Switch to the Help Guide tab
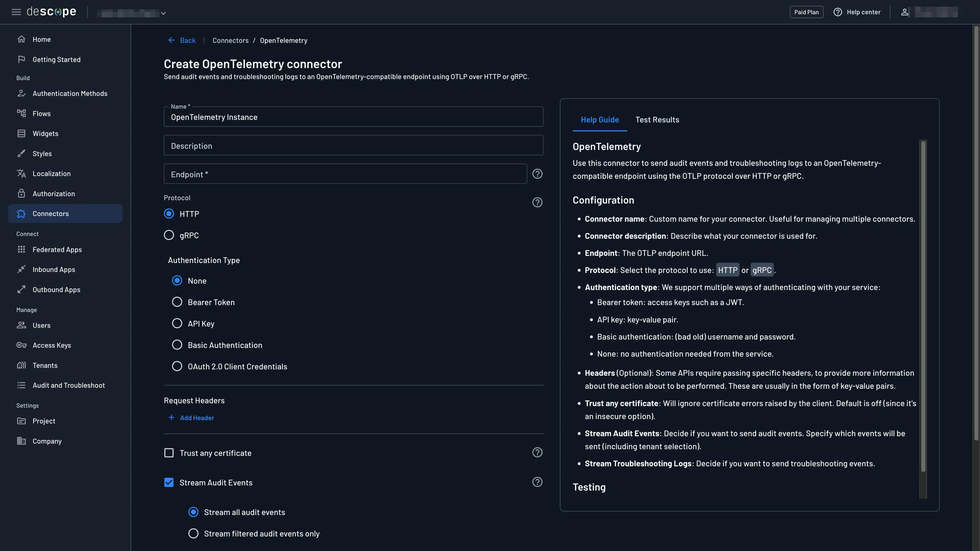The width and height of the screenshot is (980, 551). pos(599,120)
